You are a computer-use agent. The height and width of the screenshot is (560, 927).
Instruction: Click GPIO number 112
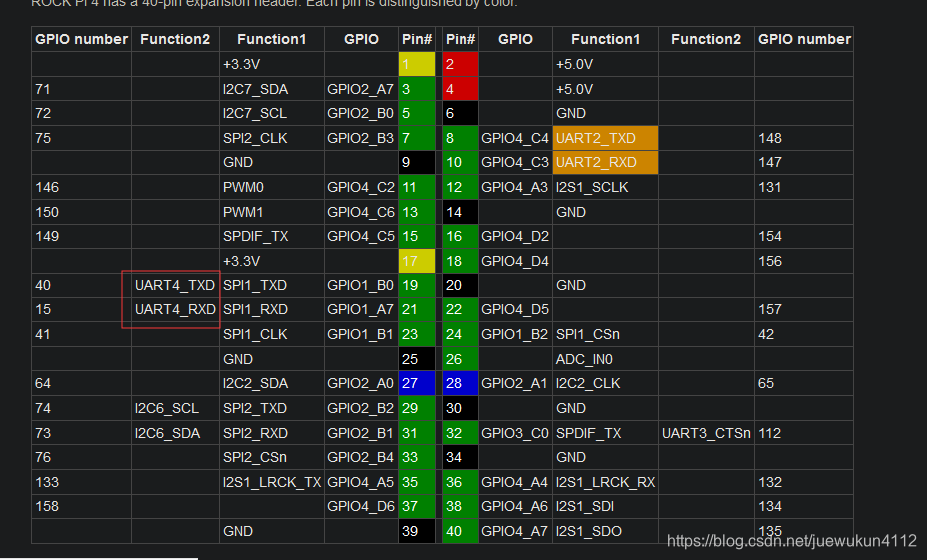pos(804,433)
